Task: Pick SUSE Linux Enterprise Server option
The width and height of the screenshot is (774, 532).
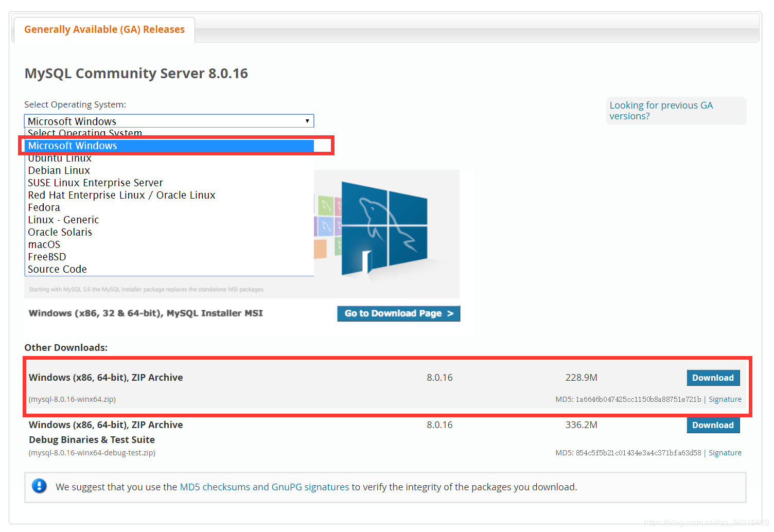Action: (169, 183)
